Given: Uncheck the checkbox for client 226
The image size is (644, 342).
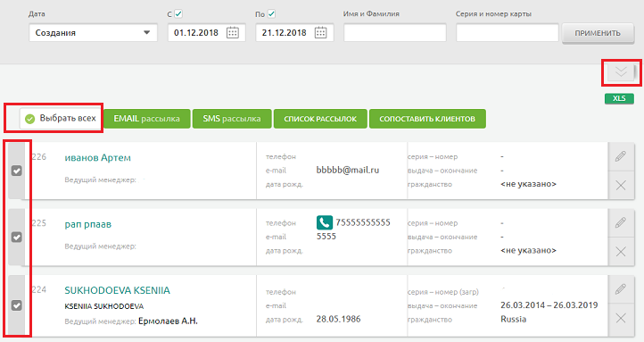Looking at the screenshot, I should click(16, 171).
